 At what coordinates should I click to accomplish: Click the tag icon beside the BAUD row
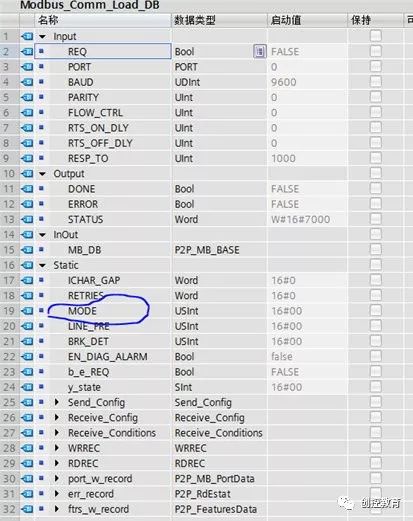tap(27, 82)
